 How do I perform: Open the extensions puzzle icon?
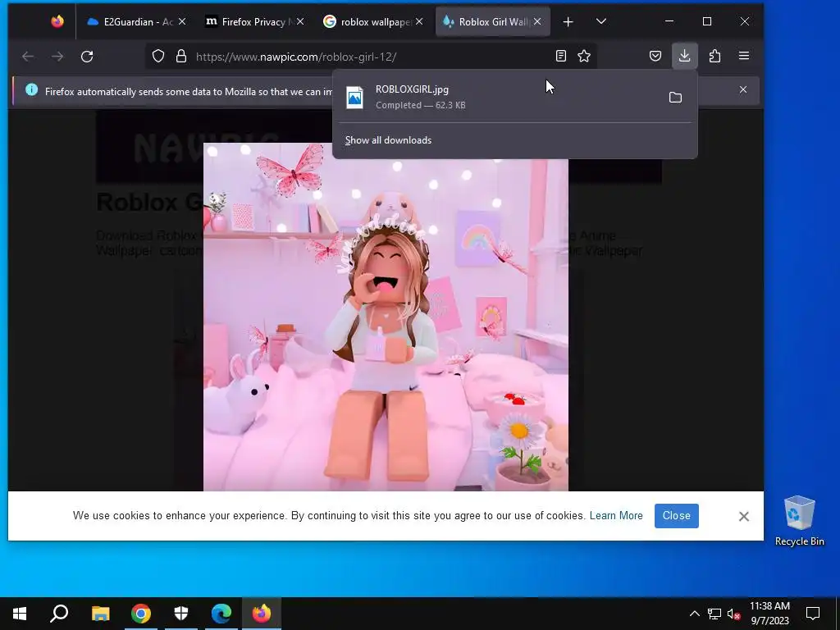point(714,57)
